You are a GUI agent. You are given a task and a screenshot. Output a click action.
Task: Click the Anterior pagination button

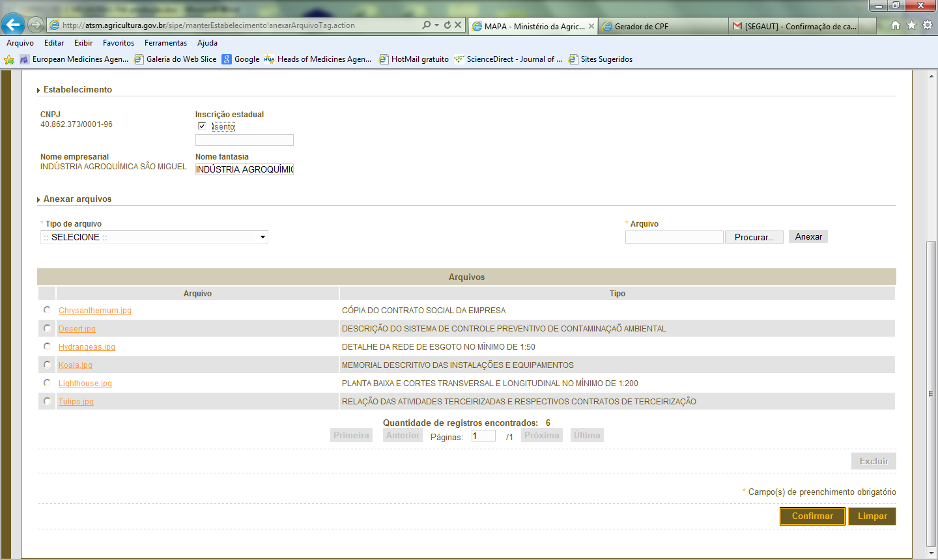tap(403, 435)
